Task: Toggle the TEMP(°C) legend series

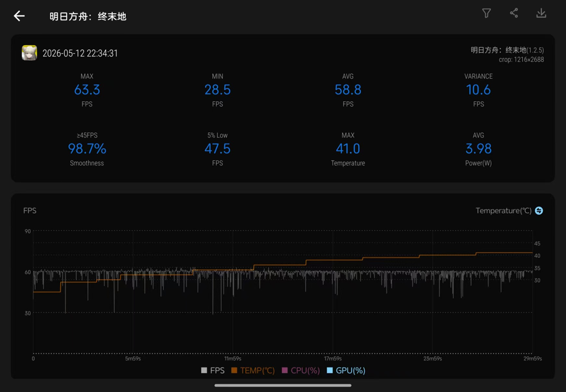Action: pyautogui.click(x=253, y=371)
